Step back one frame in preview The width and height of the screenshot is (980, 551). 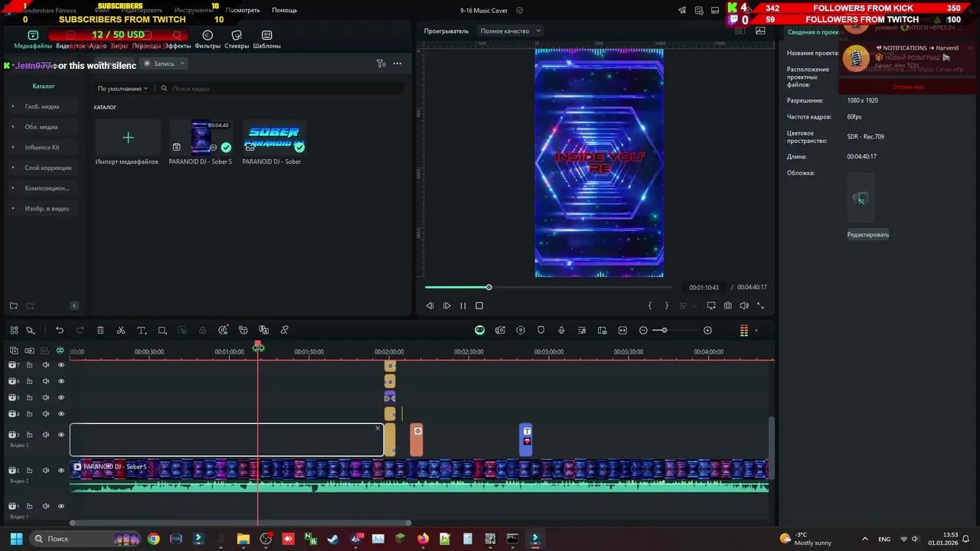430,306
